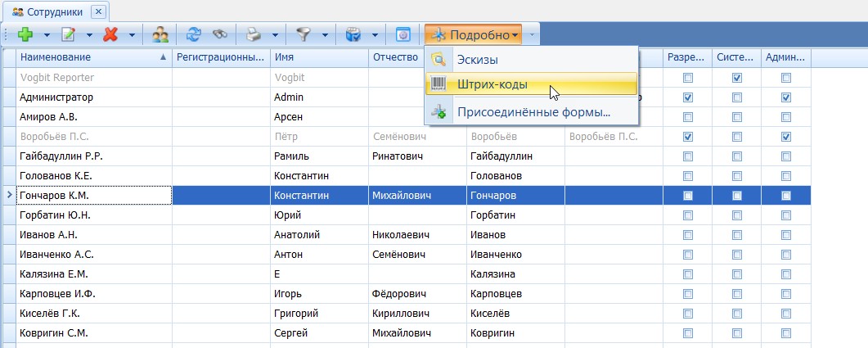The width and height of the screenshot is (868, 348).
Task: Click the Edit record notepad icon
Action: [68, 35]
